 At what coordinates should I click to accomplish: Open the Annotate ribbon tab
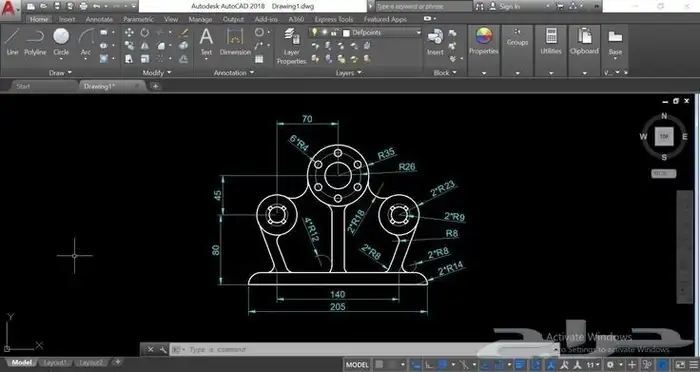pos(99,19)
